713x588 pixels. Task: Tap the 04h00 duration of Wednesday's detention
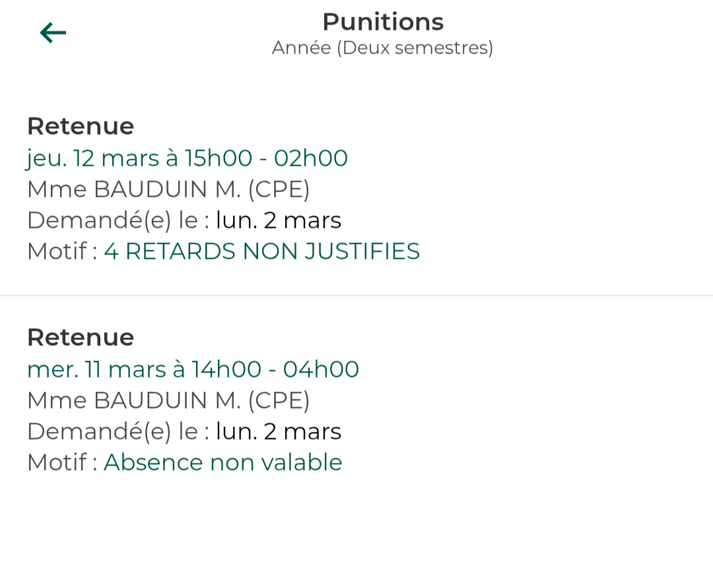pos(321,370)
